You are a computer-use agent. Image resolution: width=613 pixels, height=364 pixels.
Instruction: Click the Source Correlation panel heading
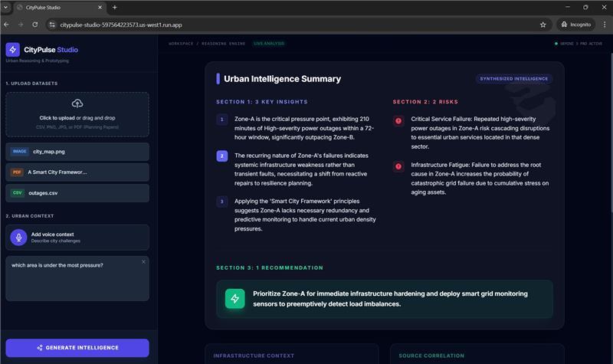point(431,356)
